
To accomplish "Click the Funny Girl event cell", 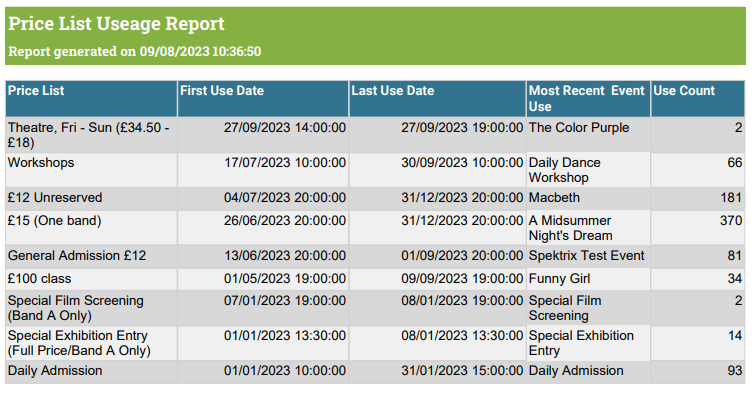I will (588, 279).
